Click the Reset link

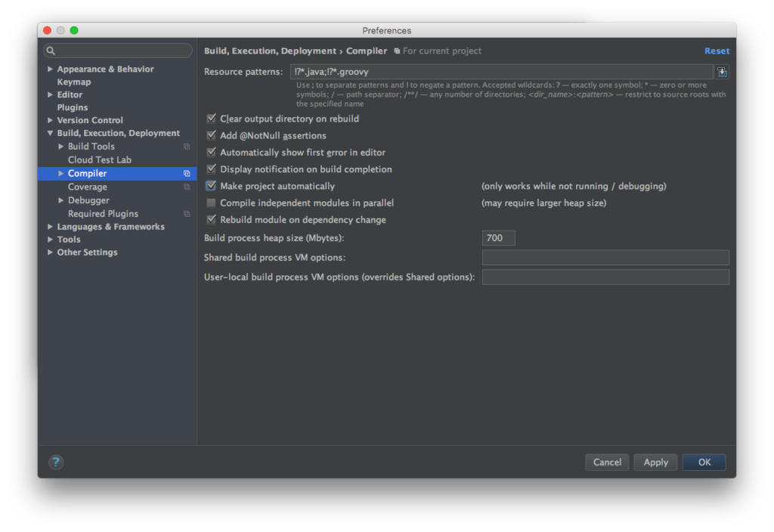(717, 51)
